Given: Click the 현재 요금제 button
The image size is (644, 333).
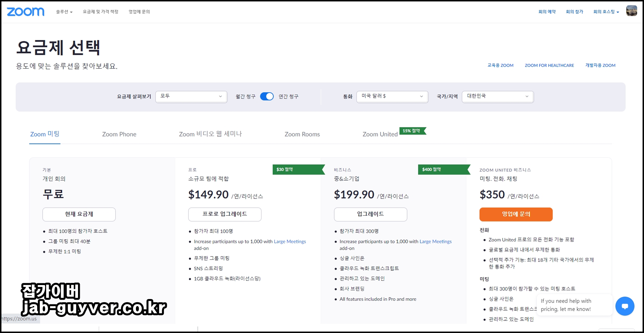Looking at the screenshot, I should coord(79,214).
